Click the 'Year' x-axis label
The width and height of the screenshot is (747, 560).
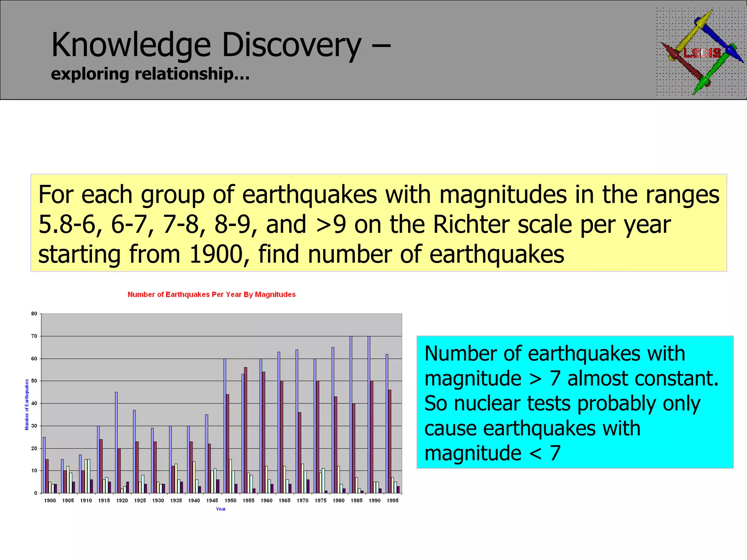[x=220, y=509]
